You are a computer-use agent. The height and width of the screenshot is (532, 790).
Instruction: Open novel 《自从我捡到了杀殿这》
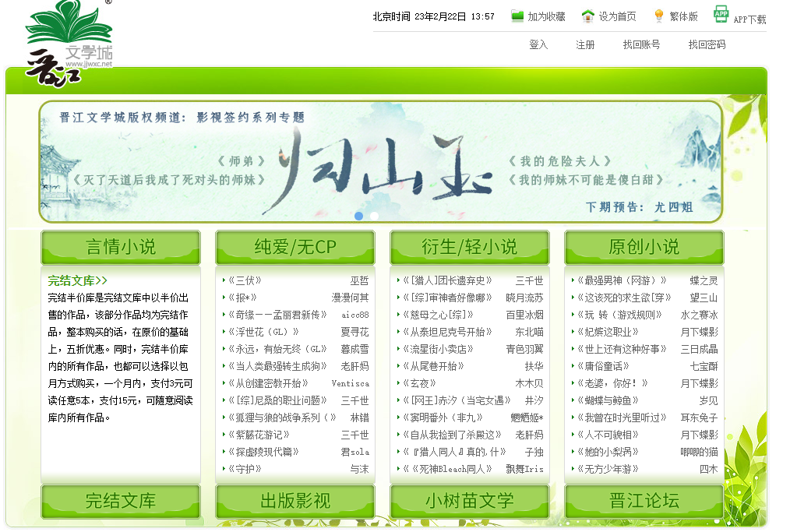(453, 435)
